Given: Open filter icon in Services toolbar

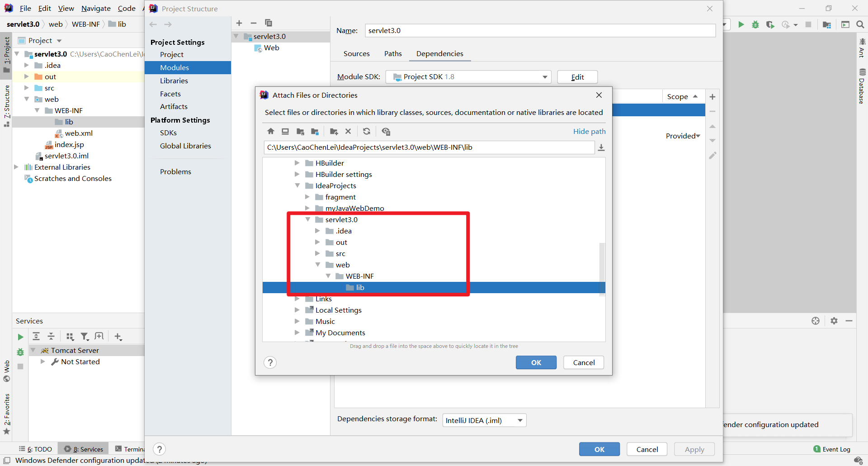Looking at the screenshot, I should point(85,336).
